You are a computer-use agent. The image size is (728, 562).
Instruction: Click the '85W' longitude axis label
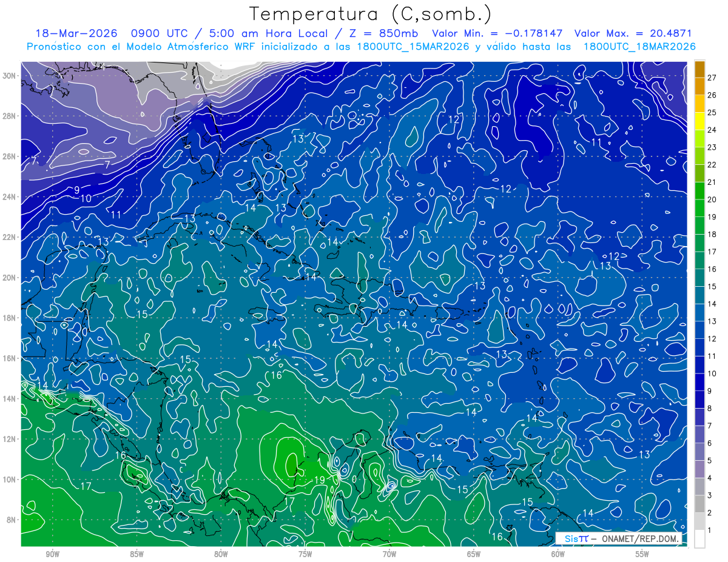136,554
